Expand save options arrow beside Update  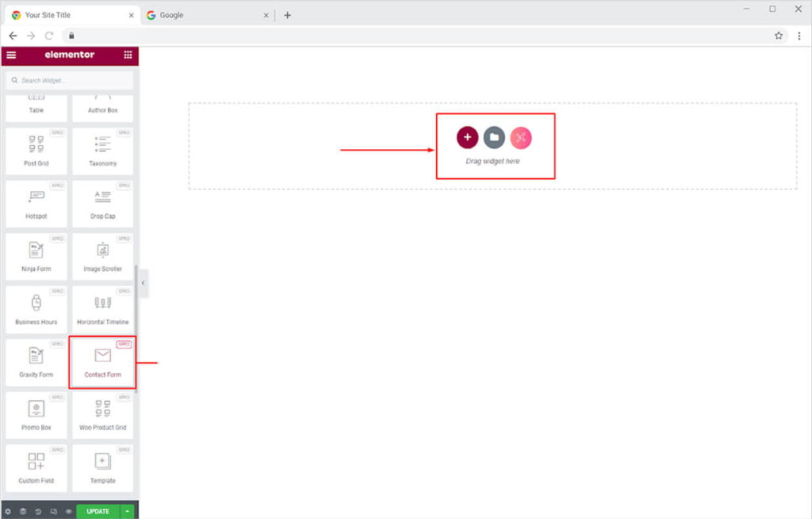pos(128,511)
